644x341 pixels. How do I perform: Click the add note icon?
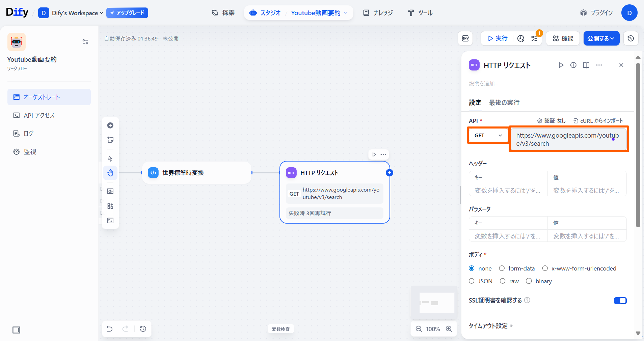110,140
